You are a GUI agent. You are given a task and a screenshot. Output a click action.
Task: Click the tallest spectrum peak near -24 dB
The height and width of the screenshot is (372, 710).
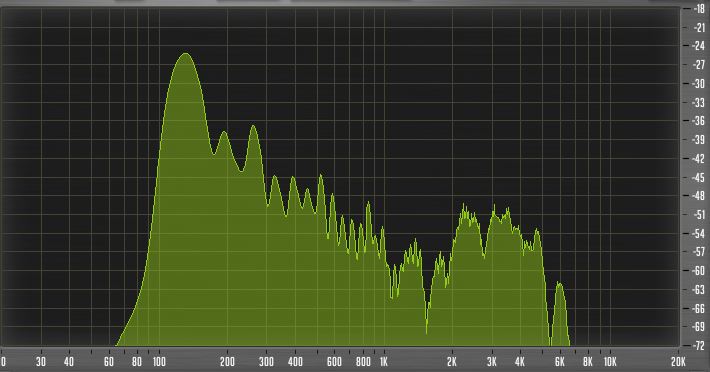point(185,54)
